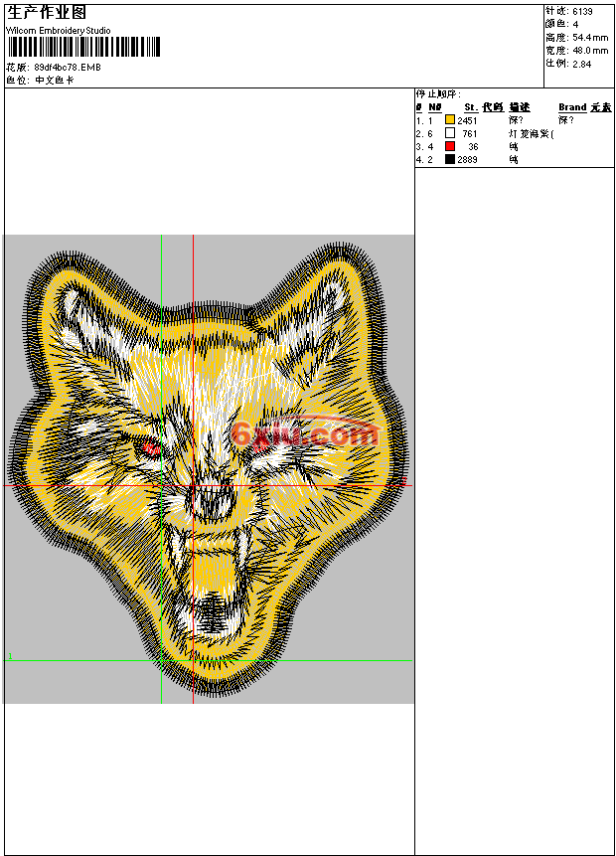This screenshot has height=856, width=616.
Task: Click the '深?' entry under Brand column
Action: click(x=565, y=120)
